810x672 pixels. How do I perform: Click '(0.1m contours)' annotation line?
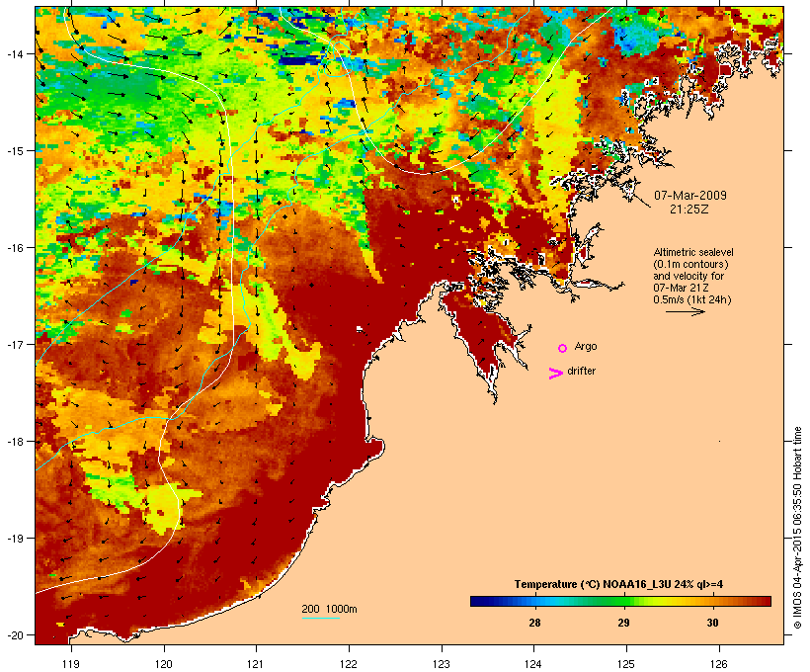[x=690, y=264]
